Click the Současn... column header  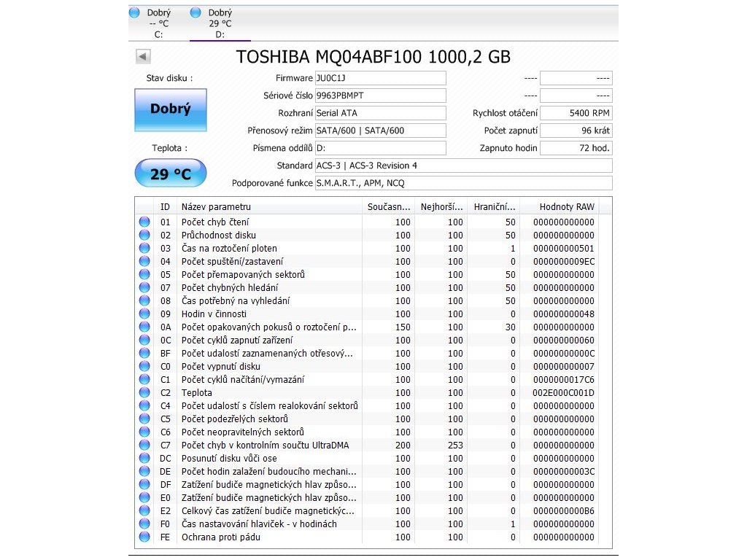click(x=388, y=207)
